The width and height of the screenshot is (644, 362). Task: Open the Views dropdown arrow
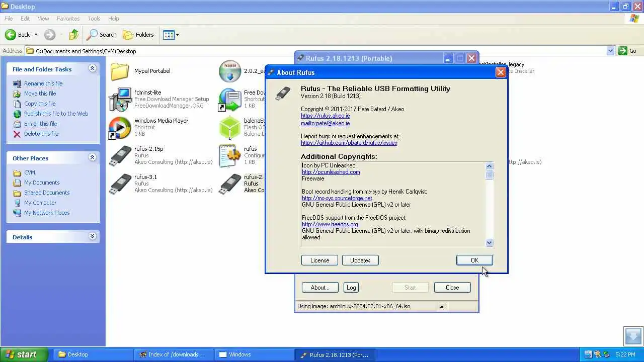[177, 35]
